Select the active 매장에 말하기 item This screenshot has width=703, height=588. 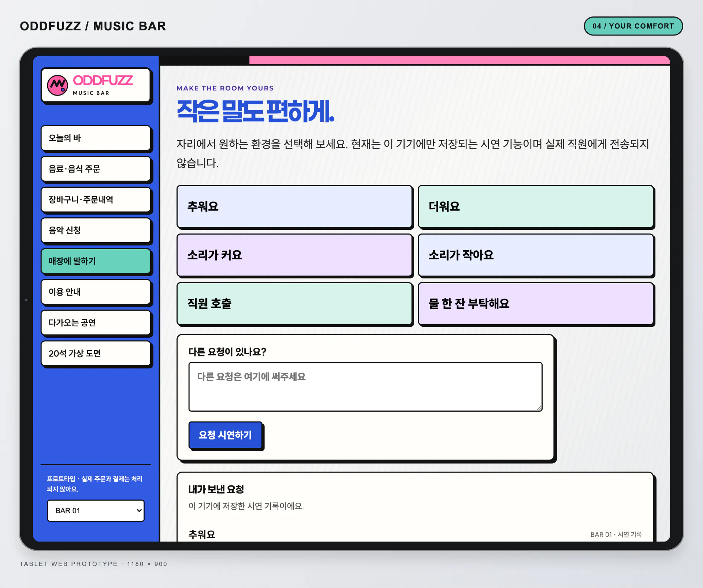coord(96,261)
